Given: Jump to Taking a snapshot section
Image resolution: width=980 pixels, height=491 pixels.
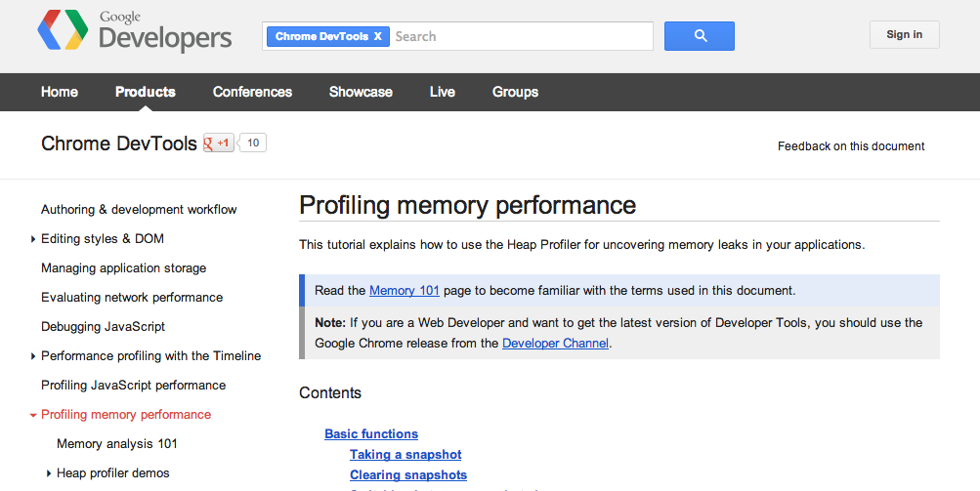Looking at the screenshot, I should pyautogui.click(x=405, y=455).
